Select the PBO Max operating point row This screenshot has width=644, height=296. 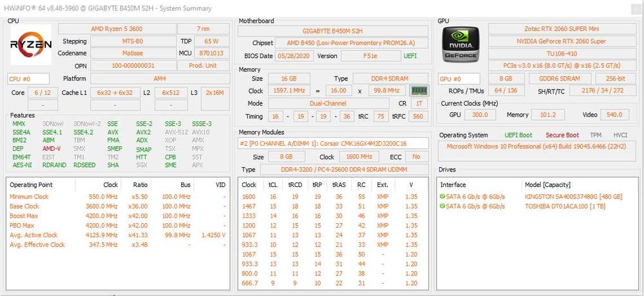[118, 225]
